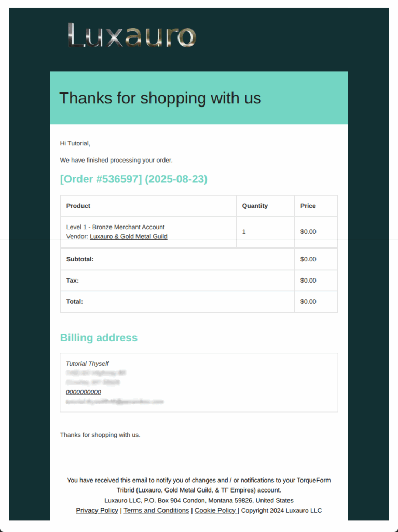
Task: Open the Privacy Policy link
Action: point(97,510)
